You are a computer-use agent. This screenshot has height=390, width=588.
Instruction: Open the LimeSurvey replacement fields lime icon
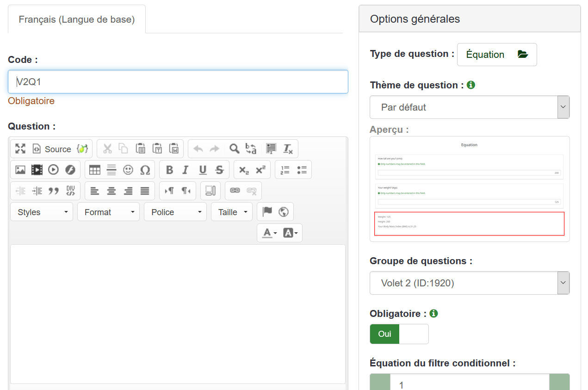[x=82, y=149]
